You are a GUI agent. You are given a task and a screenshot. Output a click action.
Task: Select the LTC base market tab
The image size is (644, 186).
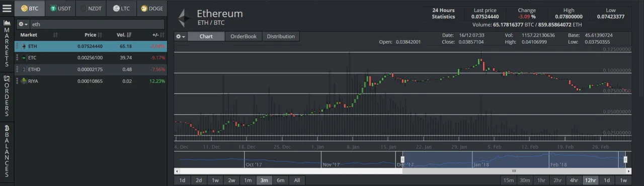(122, 9)
